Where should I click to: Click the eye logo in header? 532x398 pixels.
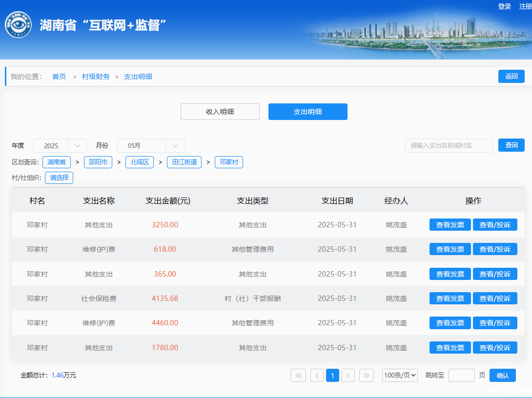pyautogui.click(x=18, y=24)
